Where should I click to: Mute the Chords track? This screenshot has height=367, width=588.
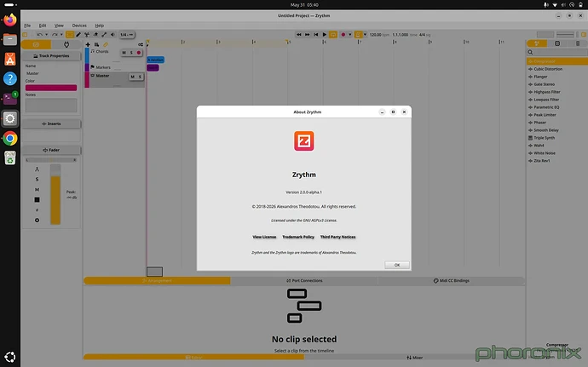[124, 53]
